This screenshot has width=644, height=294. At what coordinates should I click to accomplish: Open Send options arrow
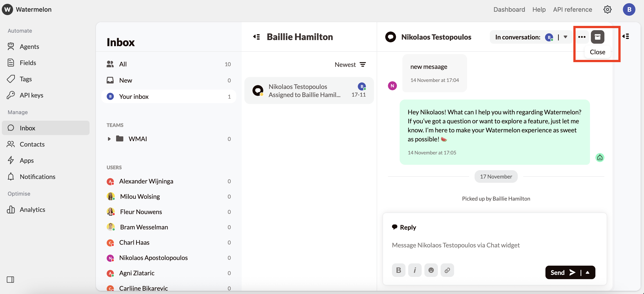[588, 272]
